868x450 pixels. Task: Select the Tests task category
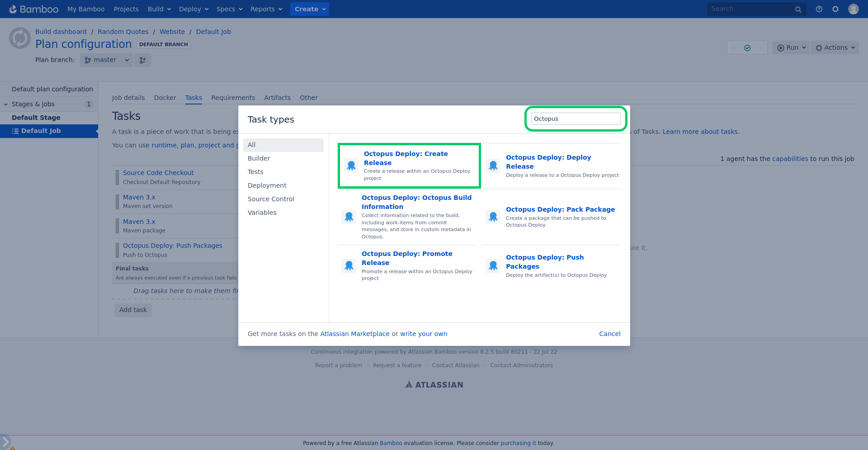283,172
